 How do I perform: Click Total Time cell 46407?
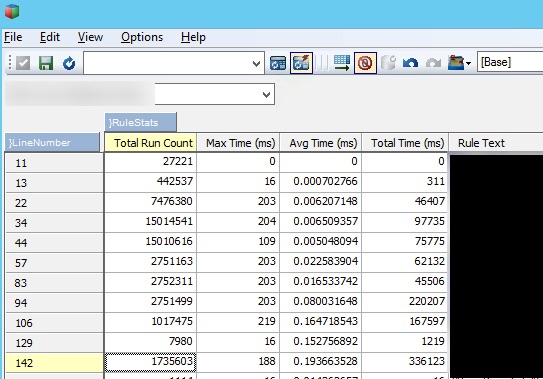click(x=404, y=202)
